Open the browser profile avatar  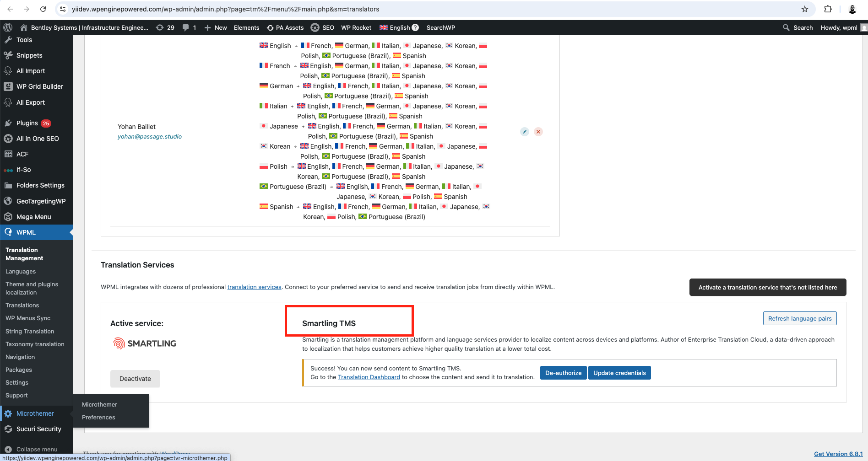click(x=852, y=9)
